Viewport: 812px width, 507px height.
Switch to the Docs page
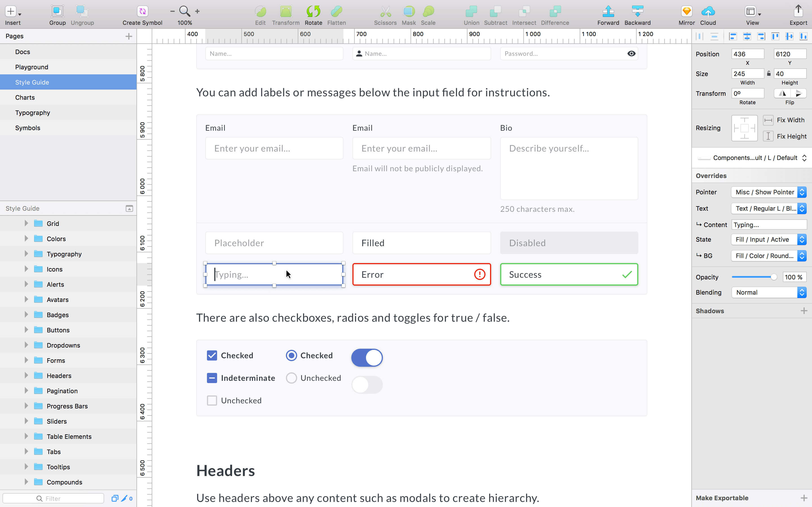(x=22, y=51)
